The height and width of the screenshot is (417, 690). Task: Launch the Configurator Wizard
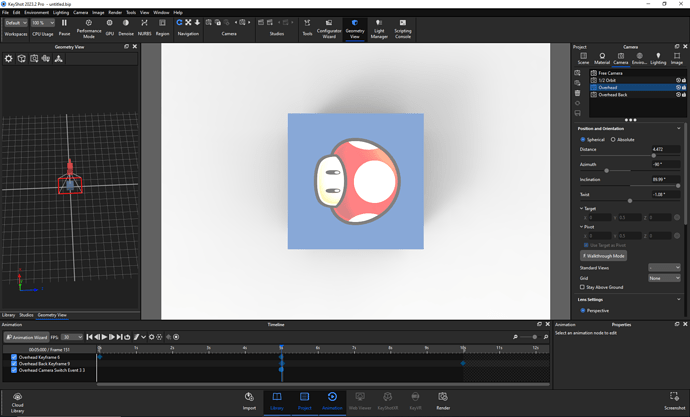click(x=329, y=29)
